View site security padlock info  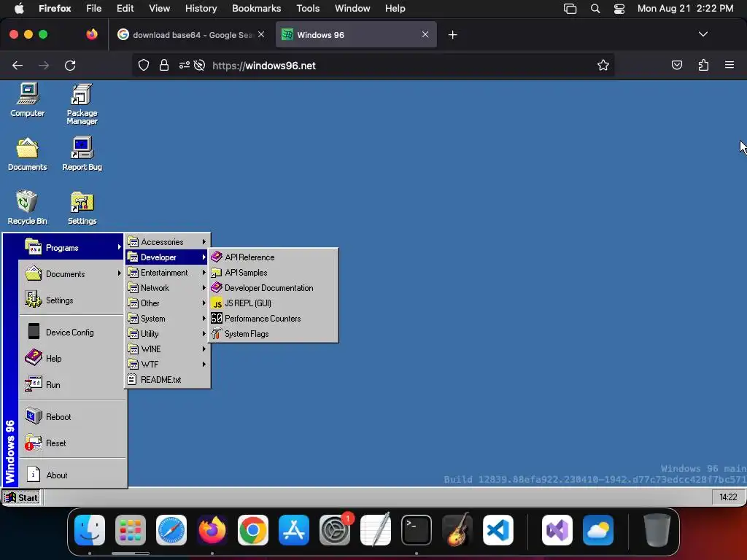[164, 65]
